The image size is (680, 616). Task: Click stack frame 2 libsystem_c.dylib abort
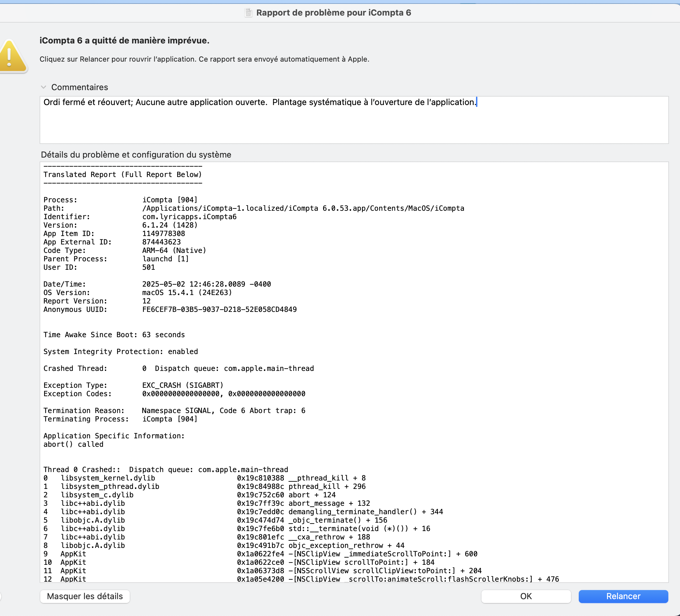coord(189,495)
